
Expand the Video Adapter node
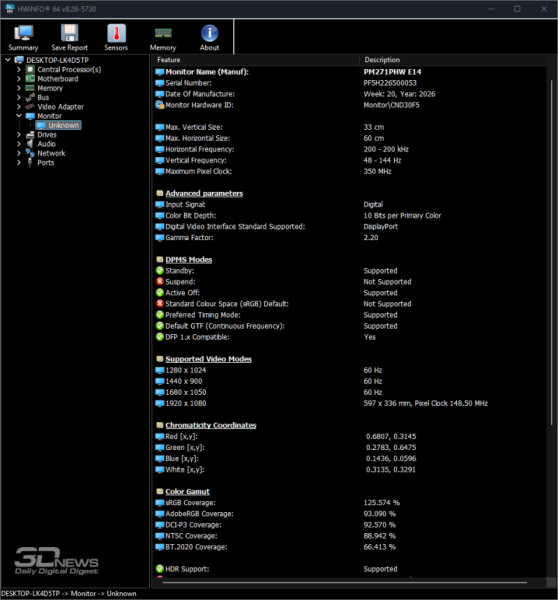(x=19, y=106)
